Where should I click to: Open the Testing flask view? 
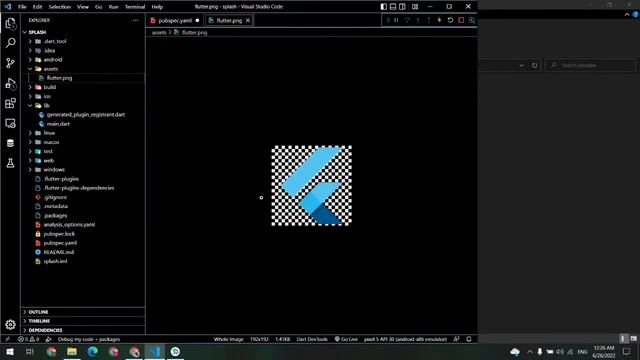[11, 163]
